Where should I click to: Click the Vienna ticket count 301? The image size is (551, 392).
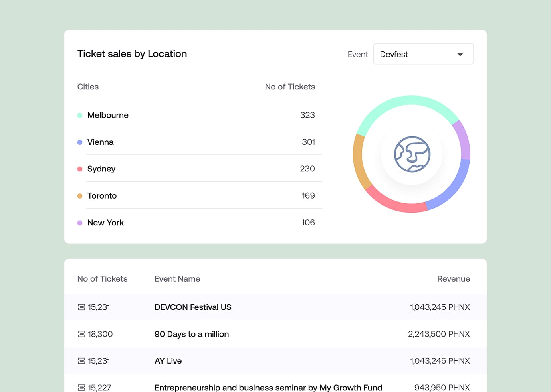pos(308,142)
